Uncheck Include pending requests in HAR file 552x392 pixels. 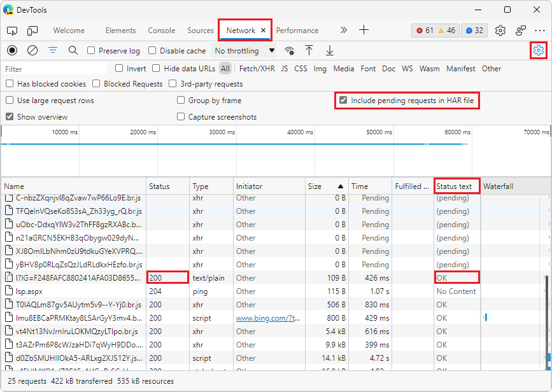[343, 101]
